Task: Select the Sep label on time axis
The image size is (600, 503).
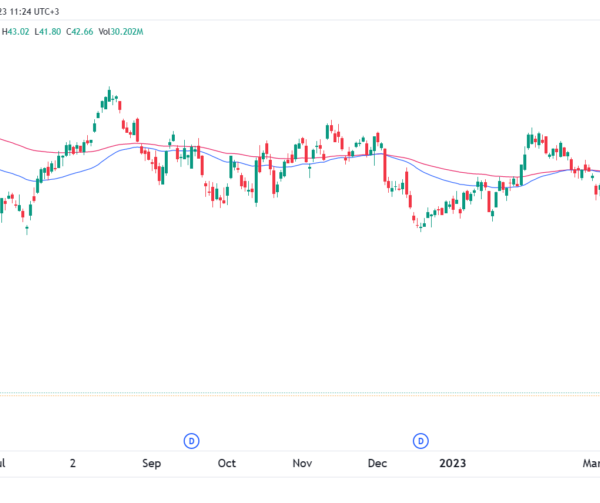Action: 152,463
